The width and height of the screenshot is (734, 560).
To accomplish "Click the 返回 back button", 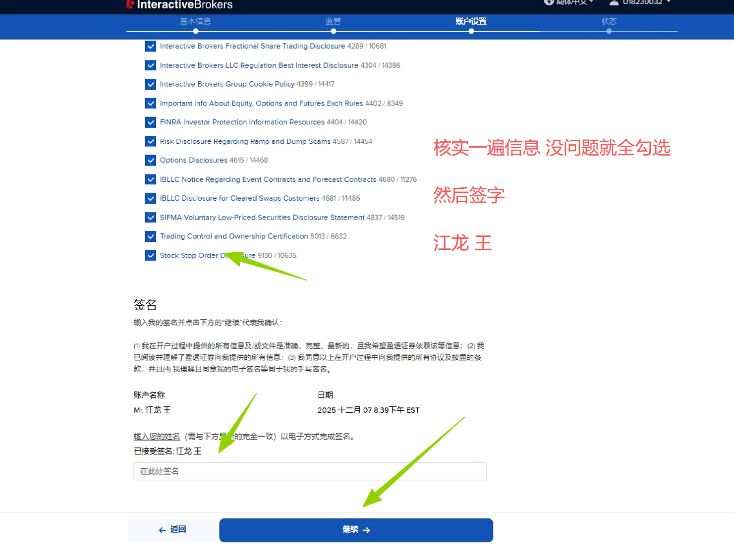I will point(172,530).
